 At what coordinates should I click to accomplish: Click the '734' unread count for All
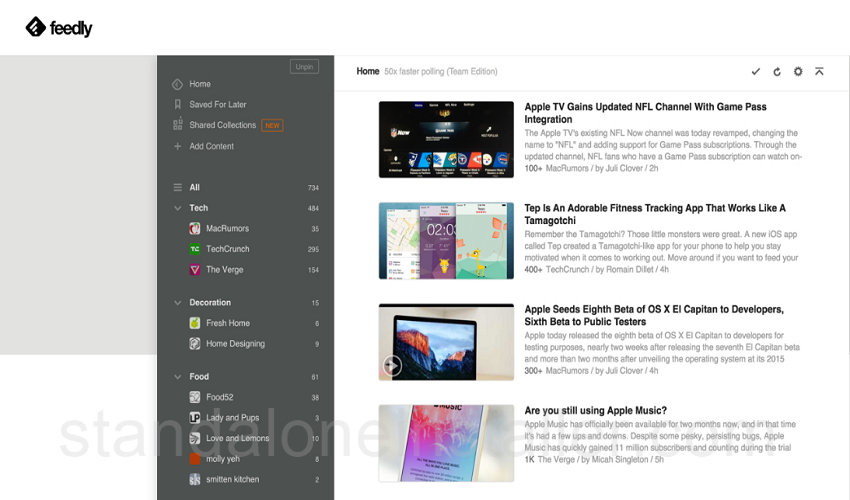(x=313, y=188)
